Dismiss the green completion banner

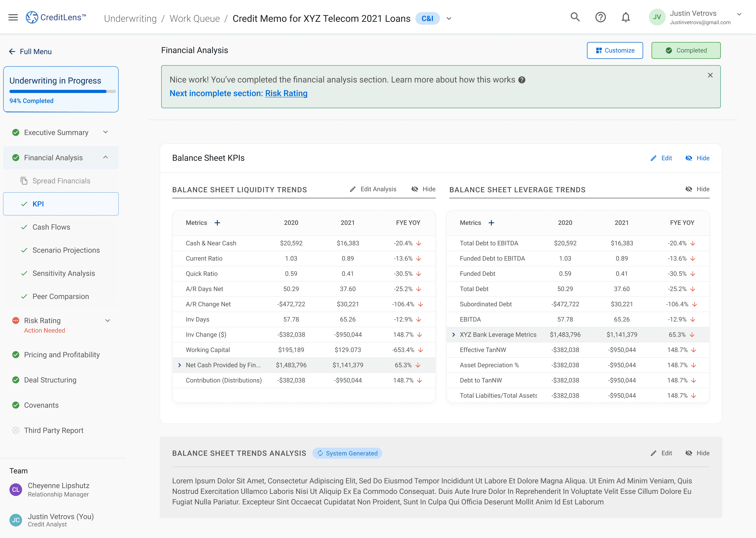[x=710, y=76]
